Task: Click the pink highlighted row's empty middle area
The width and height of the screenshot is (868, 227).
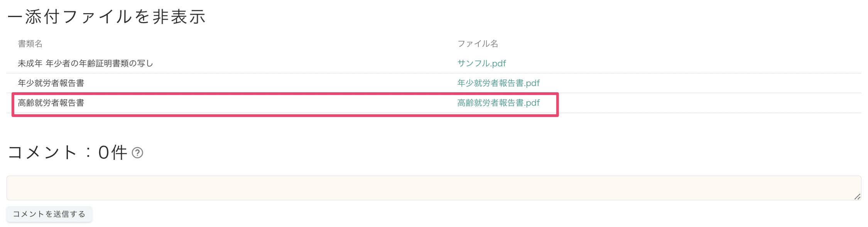Action: coord(270,103)
